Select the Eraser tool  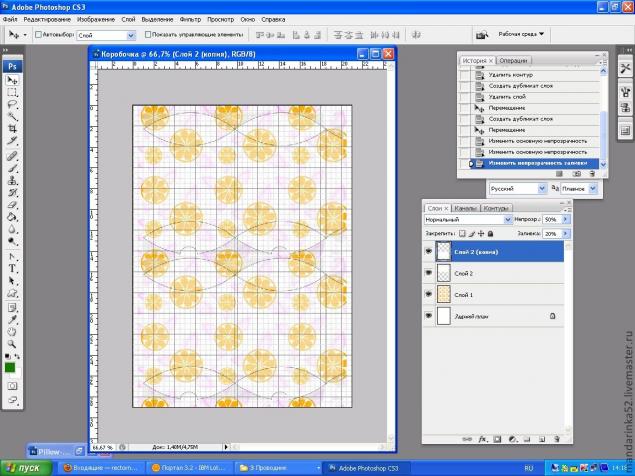click(12, 205)
